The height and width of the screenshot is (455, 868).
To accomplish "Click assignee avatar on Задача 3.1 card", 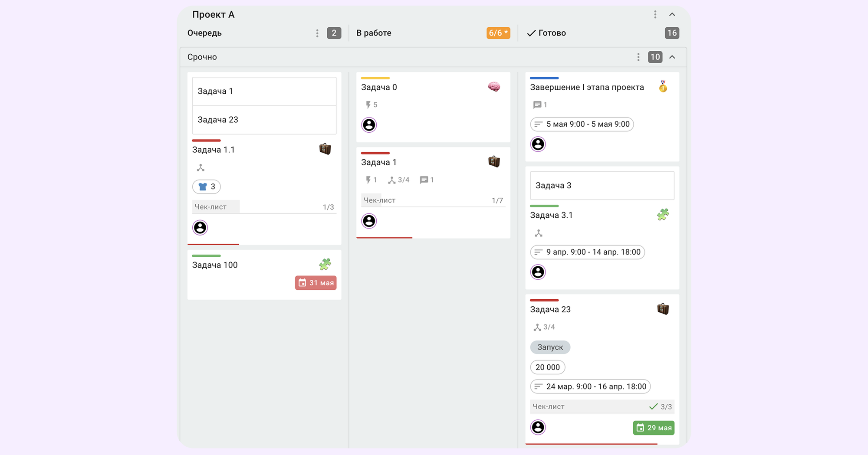I will pyautogui.click(x=538, y=272).
